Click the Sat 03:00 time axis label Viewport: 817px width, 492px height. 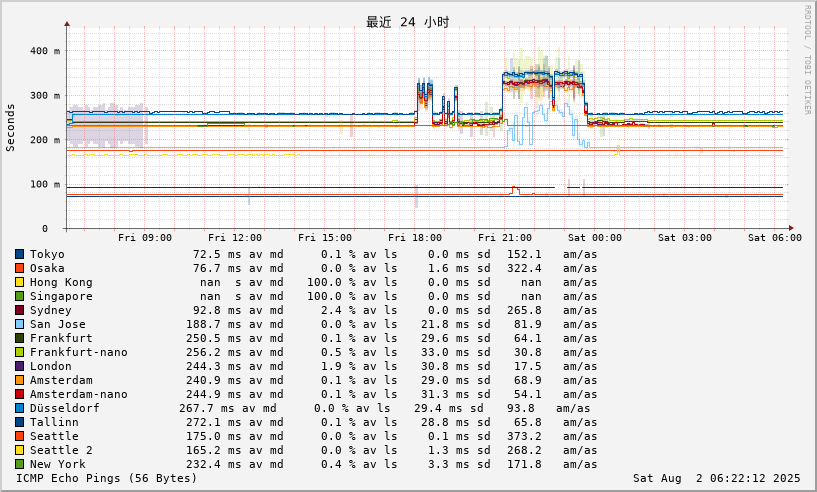coord(685,238)
